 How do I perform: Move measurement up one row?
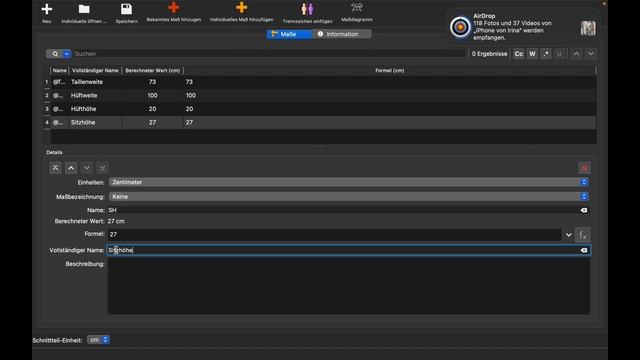click(71, 168)
